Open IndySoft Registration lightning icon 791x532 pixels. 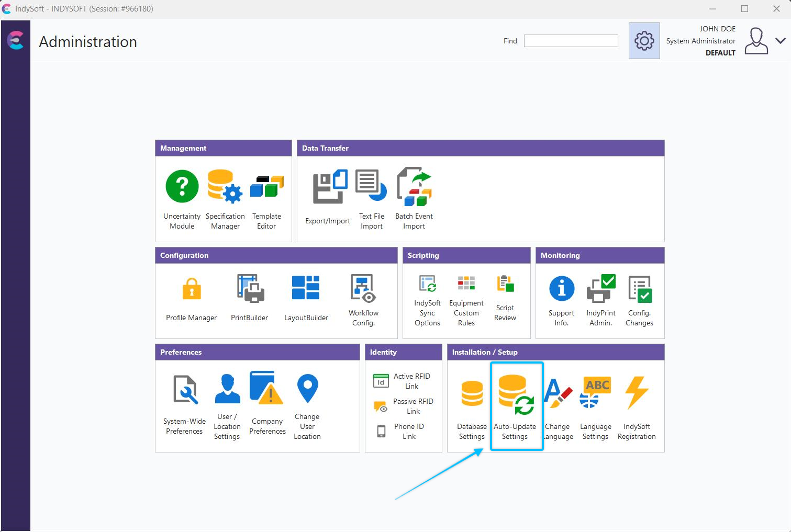pyautogui.click(x=637, y=393)
